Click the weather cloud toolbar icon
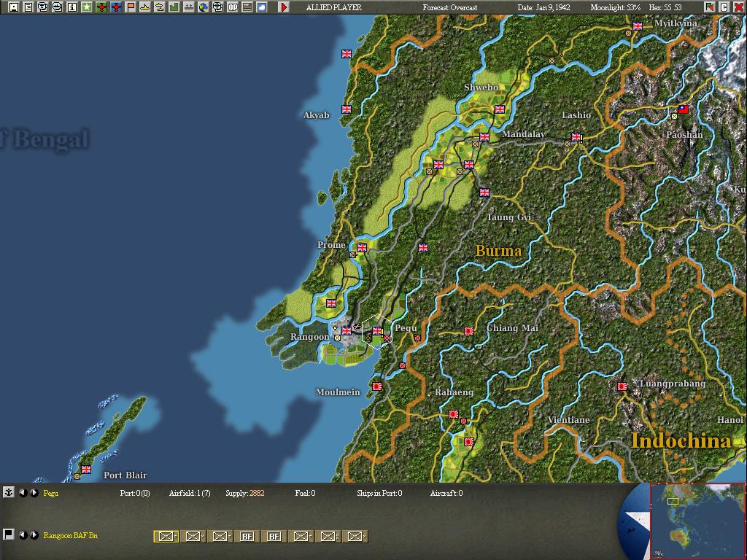Image resolution: width=747 pixels, height=560 pixels. click(x=262, y=7)
